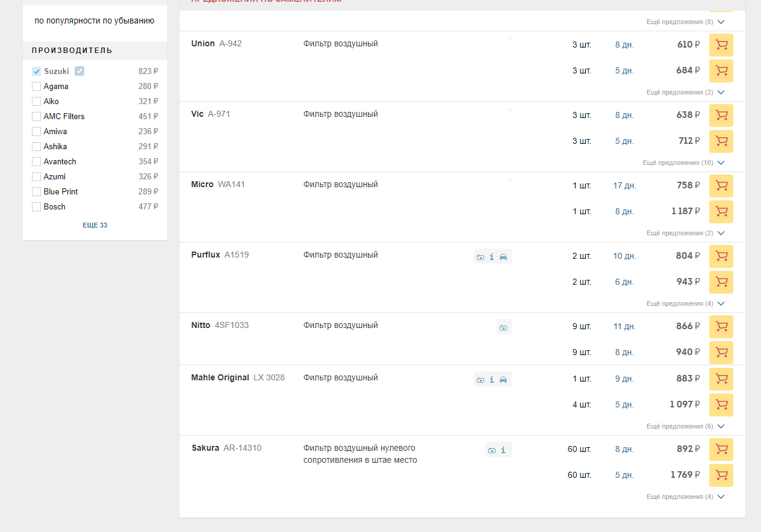Viewport: 761px width, 532px height.
Task: Check the Bosch manufacturer filter
Action: tap(37, 206)
